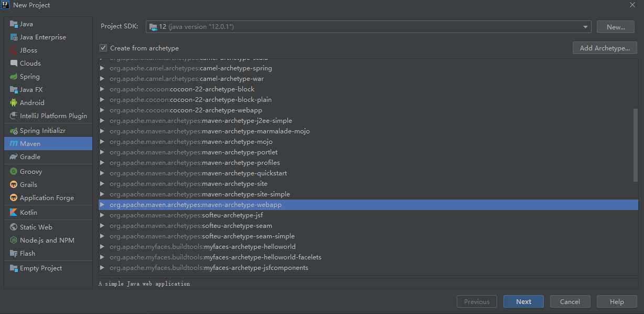The width and height of the screenshot is (644, 314).
Task: Select cocoon-22-archetype-block-plain archetype
Action: tap(368, 100)
